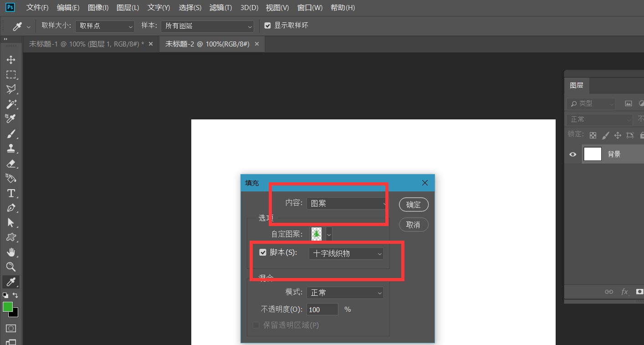The height and width of the screenshot is (345, 644).
Task: Open the 样本 dropdown showing 所有图层
Action: [x=207, y=26]
